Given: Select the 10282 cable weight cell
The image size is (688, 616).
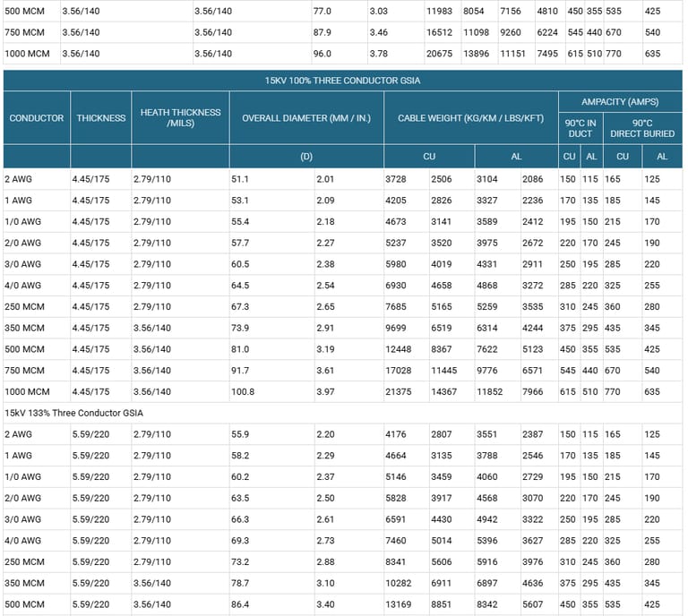Looking at the screenshot, I should point(401,583).
